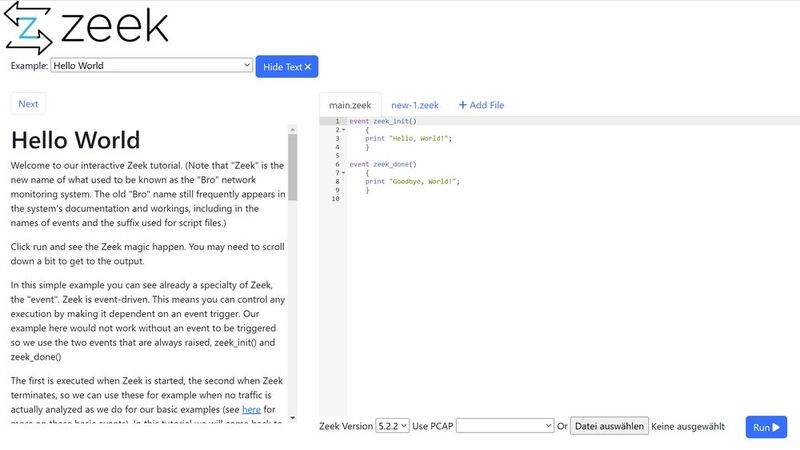The width and height of the screenshot is (800, 450).
Task: Click the tutorial text scrollbar thumb
Action: click(292, 168)
